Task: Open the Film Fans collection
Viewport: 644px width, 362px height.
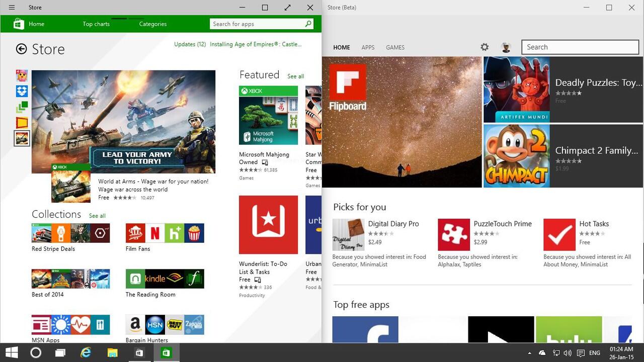Action: (x=165, y=238)
